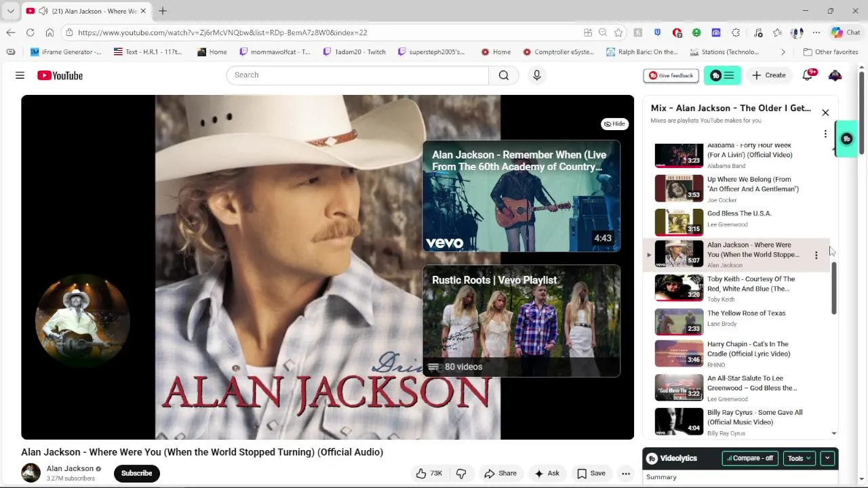Open the account avatar menu
Viewport: 868px width, 488px height.
[835, 75]
